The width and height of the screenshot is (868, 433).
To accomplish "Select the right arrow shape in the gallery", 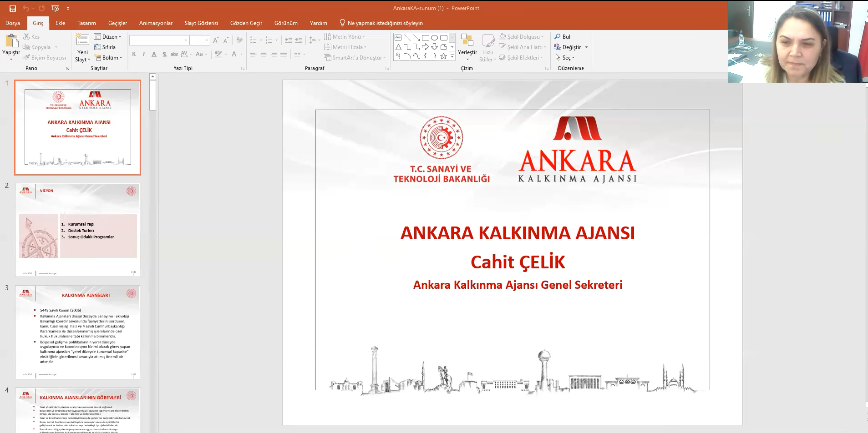I will point(426,47).
